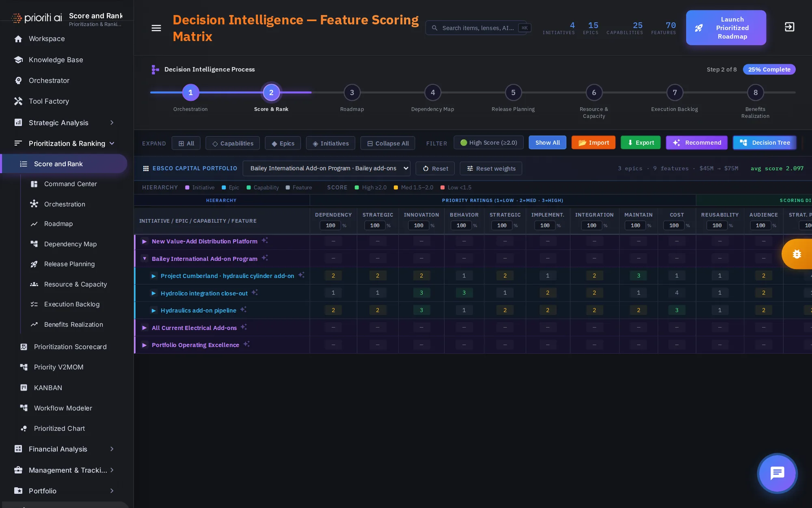Expand all Epics levels
Image resolution: width=812 pixels, height=508 pixels.
(x=283, y=143)
